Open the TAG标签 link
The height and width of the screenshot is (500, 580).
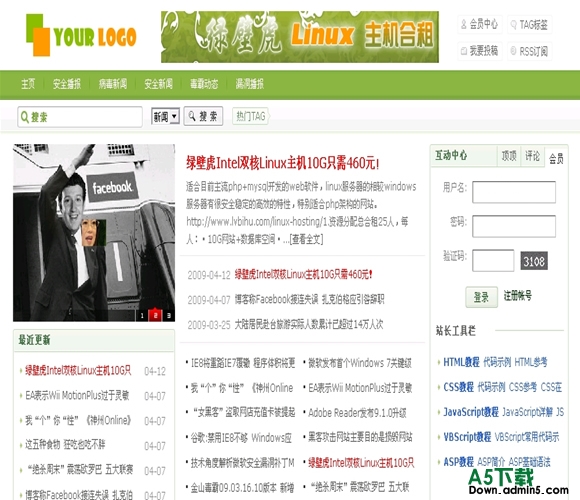click(530, 25)
